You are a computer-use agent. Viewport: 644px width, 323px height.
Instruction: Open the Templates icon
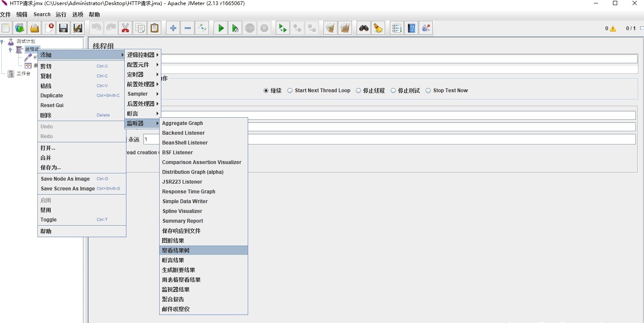(x=20, y=28)
